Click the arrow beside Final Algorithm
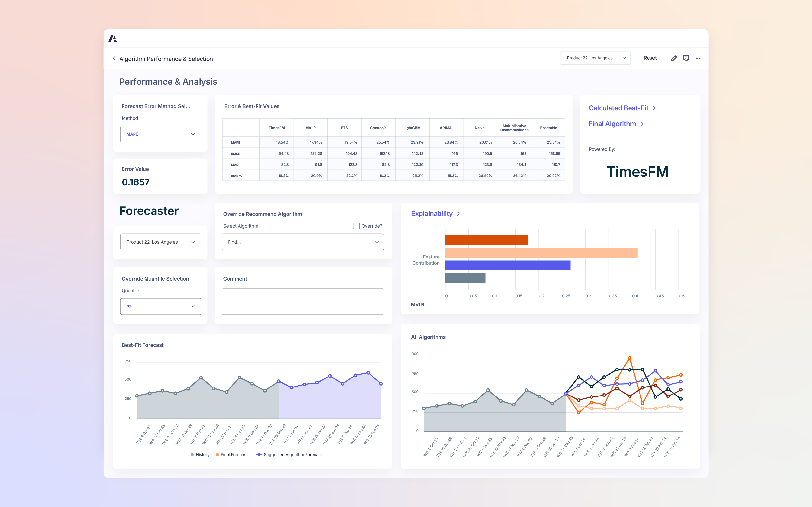Image resolution: width=812 pixels, height=507 pixels. tap(642, 124)
